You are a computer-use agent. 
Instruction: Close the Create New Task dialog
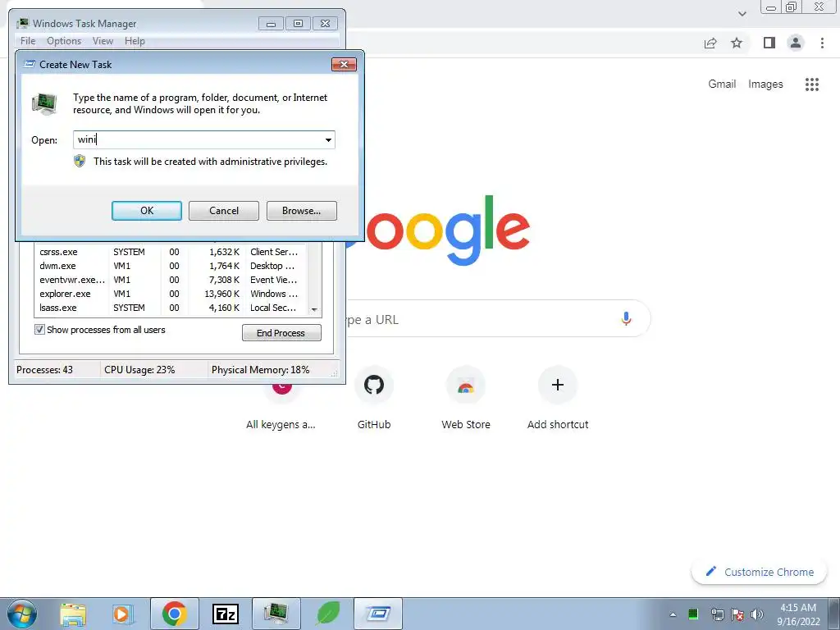(x=344, y=64)
